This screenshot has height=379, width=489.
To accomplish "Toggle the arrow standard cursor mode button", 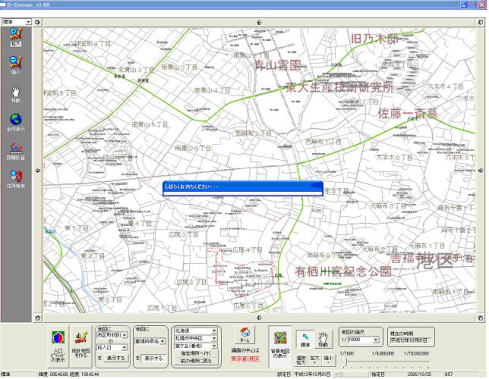I will coord(305,339).
